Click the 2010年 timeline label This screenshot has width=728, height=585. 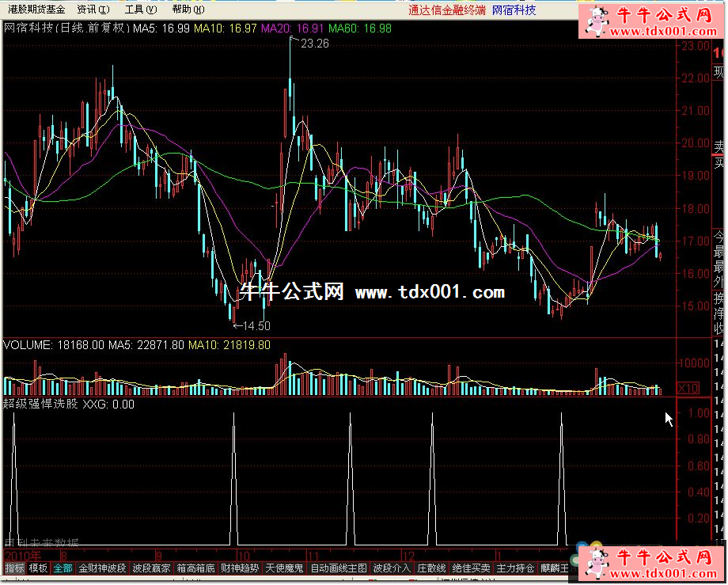pyautogui.click(x=22, y=556)
